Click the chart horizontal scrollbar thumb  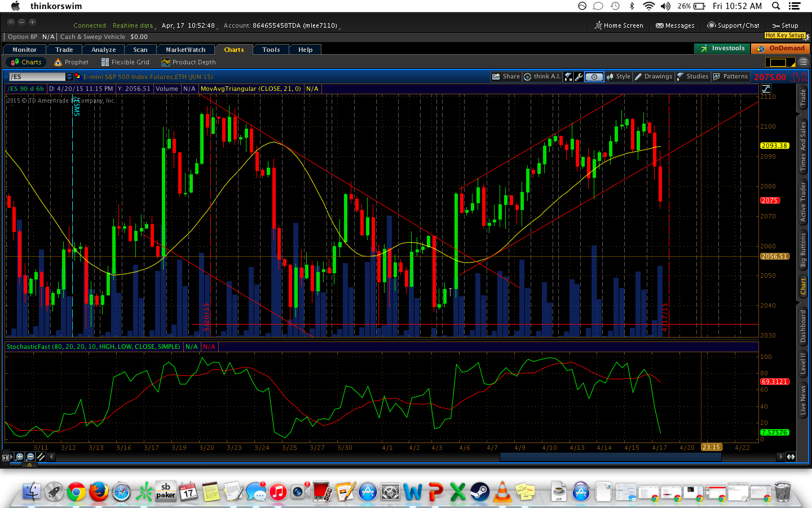point(611,457)
